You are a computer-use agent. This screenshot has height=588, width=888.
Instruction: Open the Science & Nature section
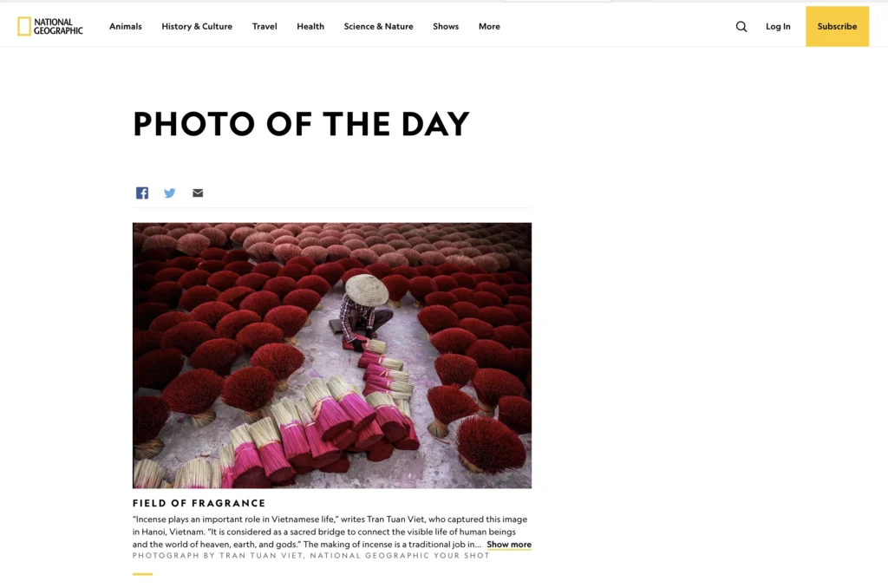[x=378, y=27]
